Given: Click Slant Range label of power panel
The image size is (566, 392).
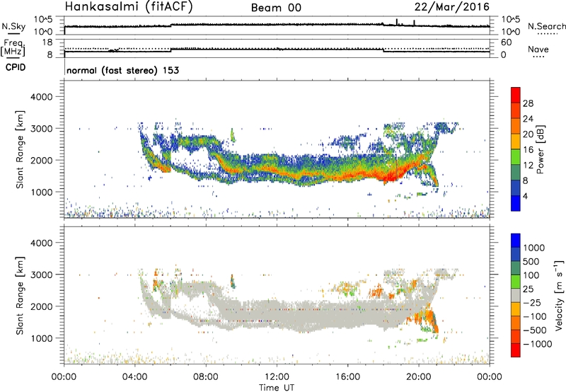Looking at the screenshot, I should coord(20,149).
